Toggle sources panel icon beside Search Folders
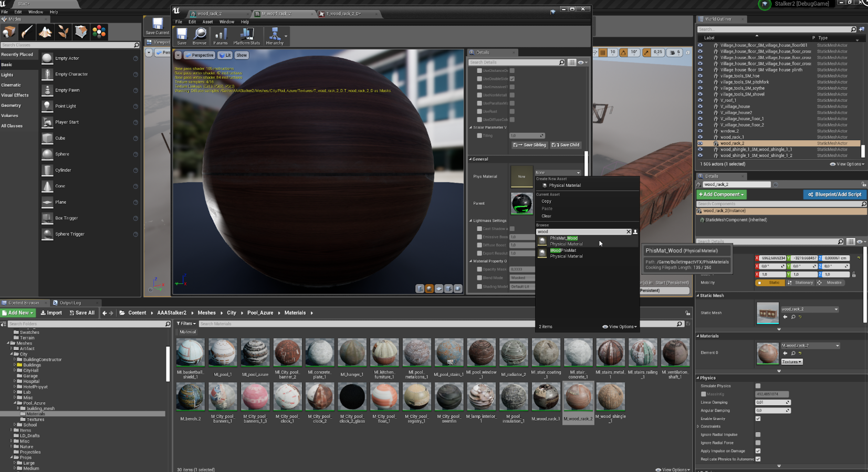Screen dimensions: 868x472 4,324
